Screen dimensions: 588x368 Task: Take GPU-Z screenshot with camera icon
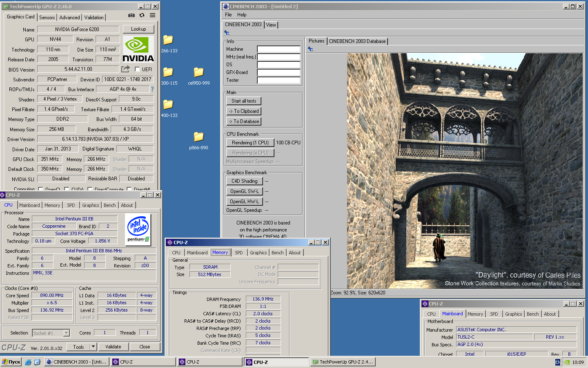131,15
